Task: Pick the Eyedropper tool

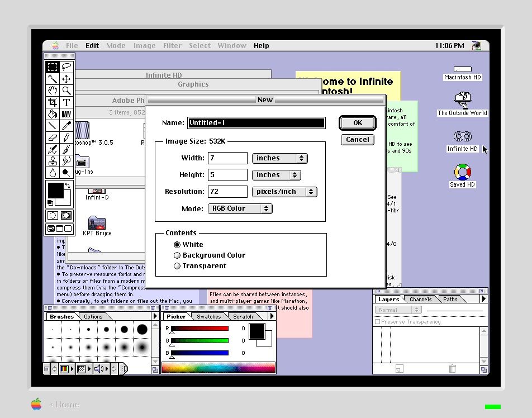Action: tap(67, 126)
